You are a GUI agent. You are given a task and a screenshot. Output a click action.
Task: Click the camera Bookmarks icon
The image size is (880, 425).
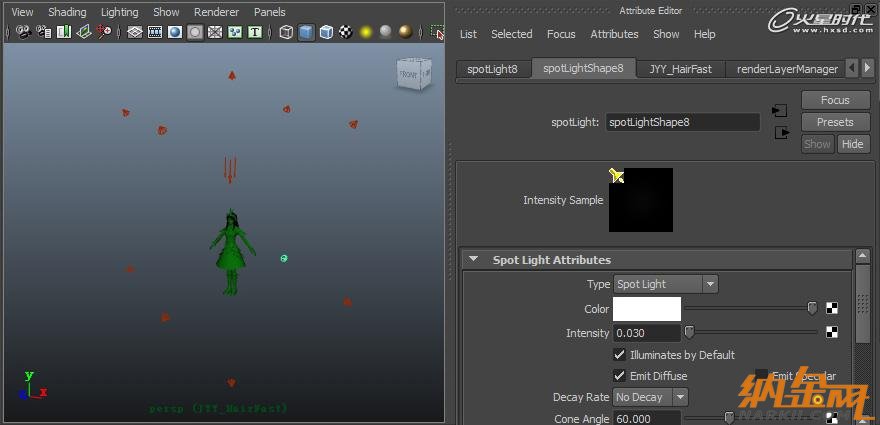(x=64, y=32)
